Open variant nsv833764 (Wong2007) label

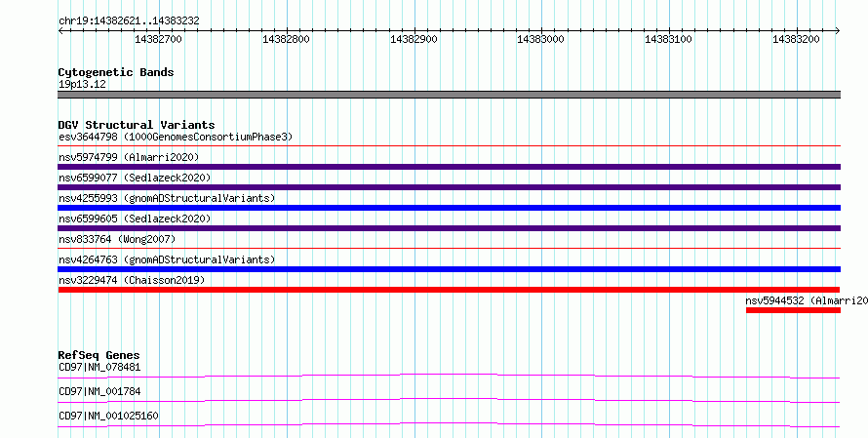(117, 239)
